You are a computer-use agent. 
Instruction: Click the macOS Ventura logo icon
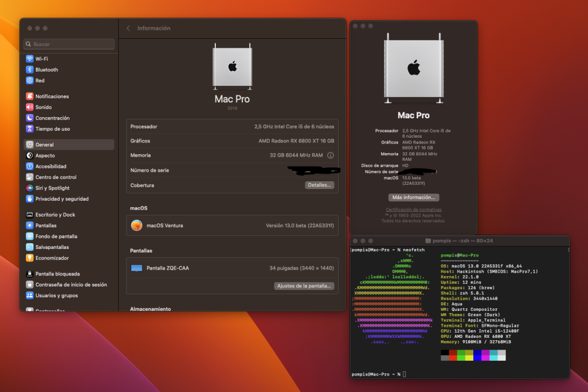[136, 225]
